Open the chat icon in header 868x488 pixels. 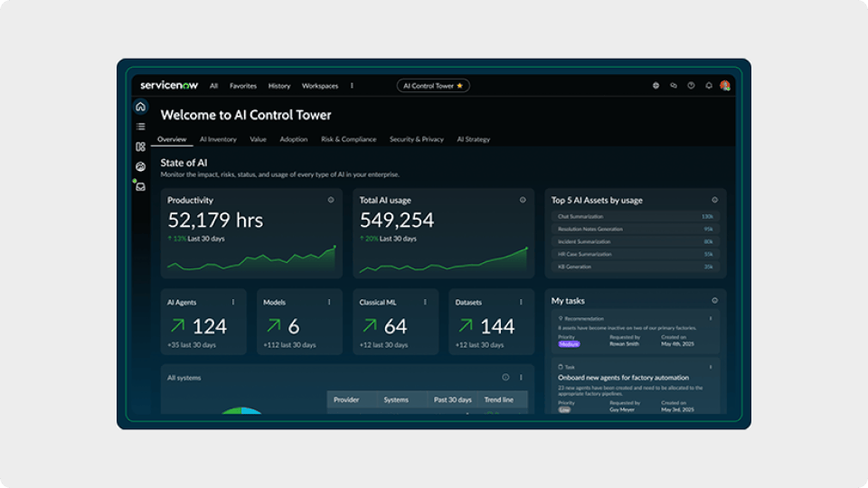(674, 86)
